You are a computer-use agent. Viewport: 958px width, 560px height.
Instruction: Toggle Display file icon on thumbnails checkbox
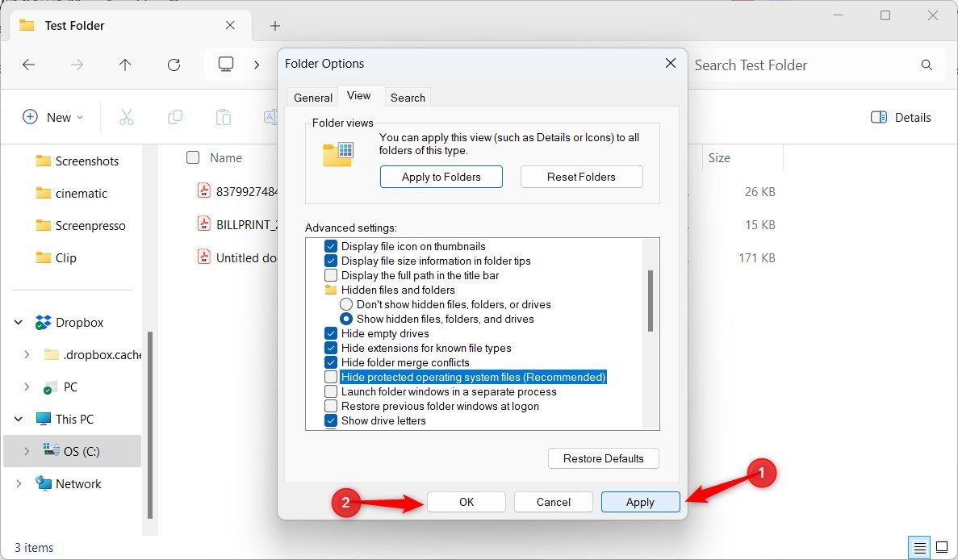[x=331, y=246]
